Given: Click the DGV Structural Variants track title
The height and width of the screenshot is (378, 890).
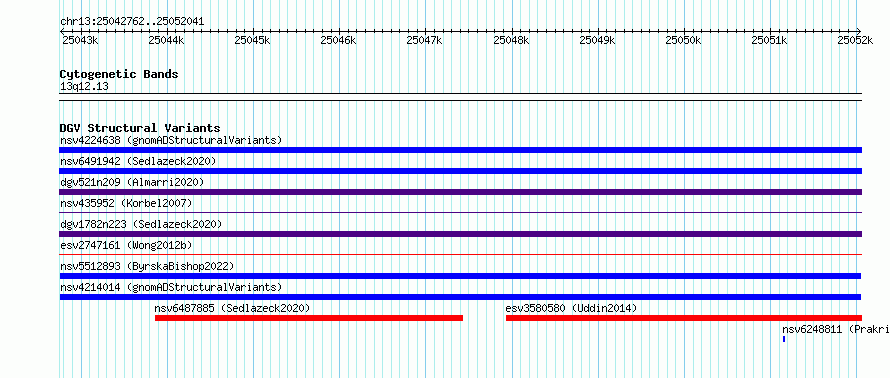Looking at the screenshot, I should (140, 128).
